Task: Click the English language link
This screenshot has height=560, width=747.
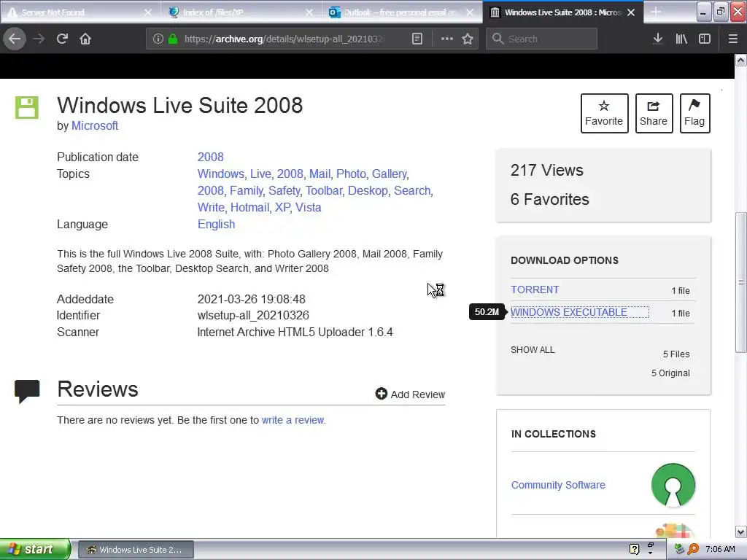Action: 216,225
